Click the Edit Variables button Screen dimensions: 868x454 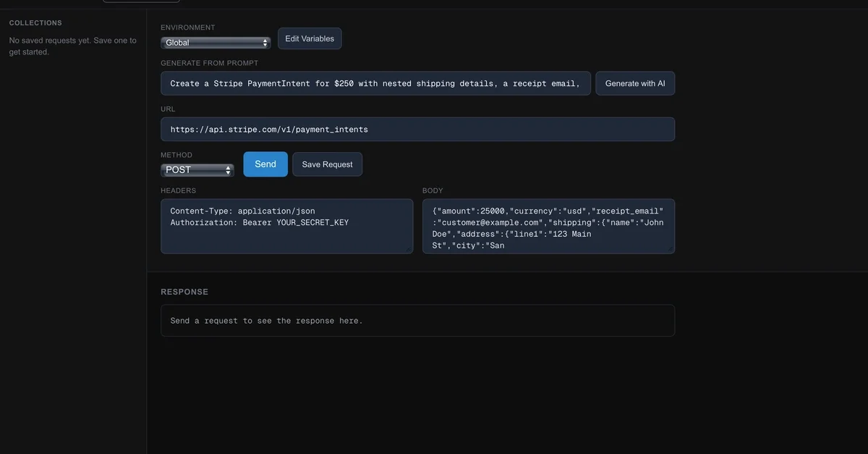[310, 38]
